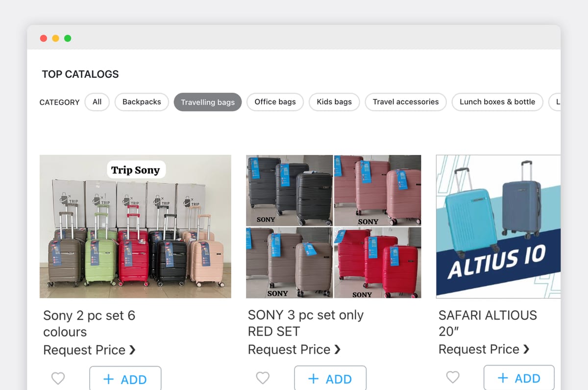This screenshot has height=390, width=588.
Task: Toggle the Backpacks category filter
Action: tap(142, 102)
